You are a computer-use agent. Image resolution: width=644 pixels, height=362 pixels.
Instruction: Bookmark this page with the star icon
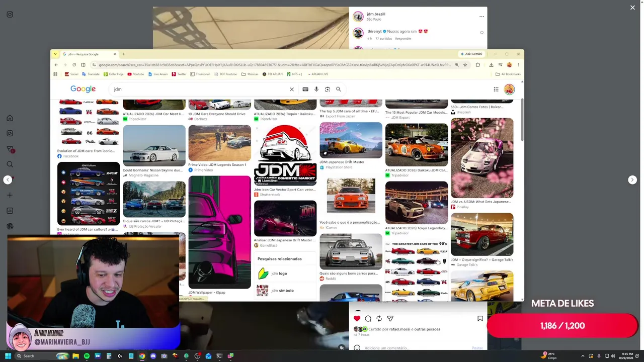coord(465,65)
